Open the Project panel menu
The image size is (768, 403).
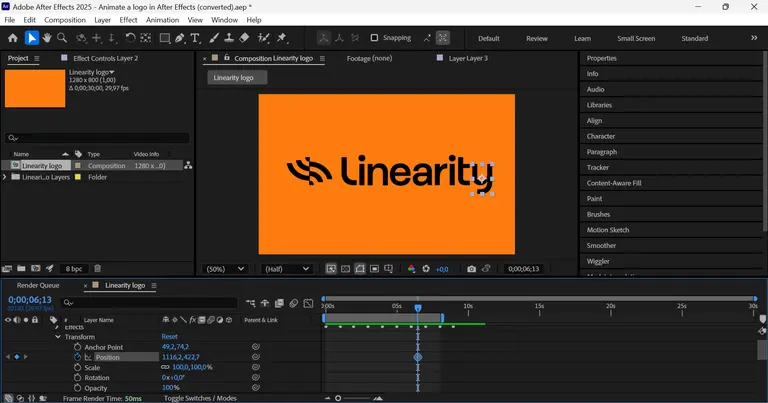tap(36, 58)
